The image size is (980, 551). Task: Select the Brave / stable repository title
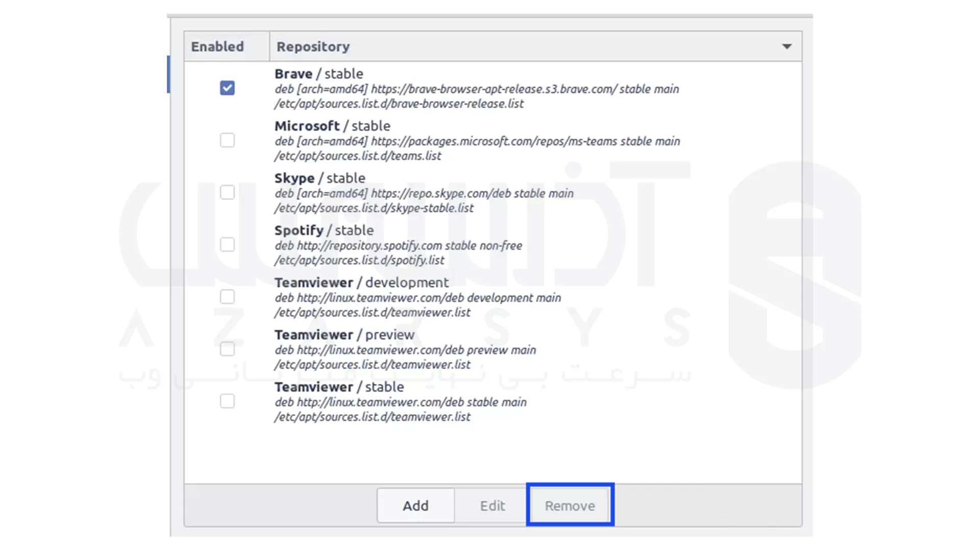pyautogui.click(x=319, y=74)
